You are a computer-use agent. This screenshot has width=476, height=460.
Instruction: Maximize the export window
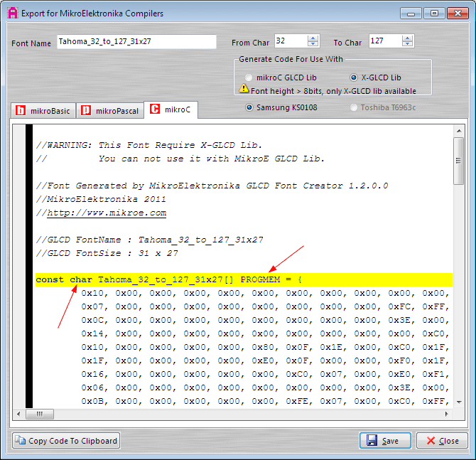click(x=434, y=14)
